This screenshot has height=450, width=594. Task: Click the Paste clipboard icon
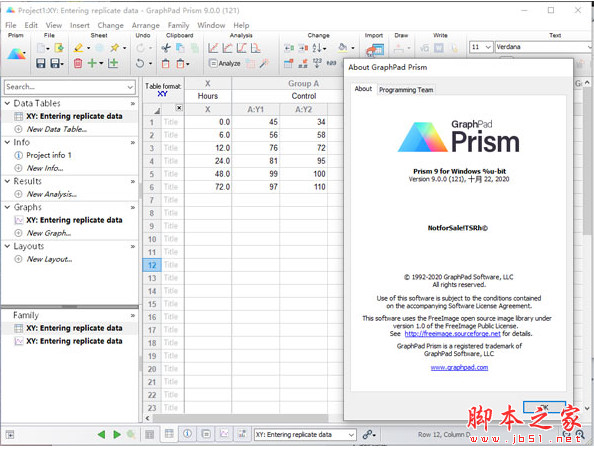click(166, 63)
